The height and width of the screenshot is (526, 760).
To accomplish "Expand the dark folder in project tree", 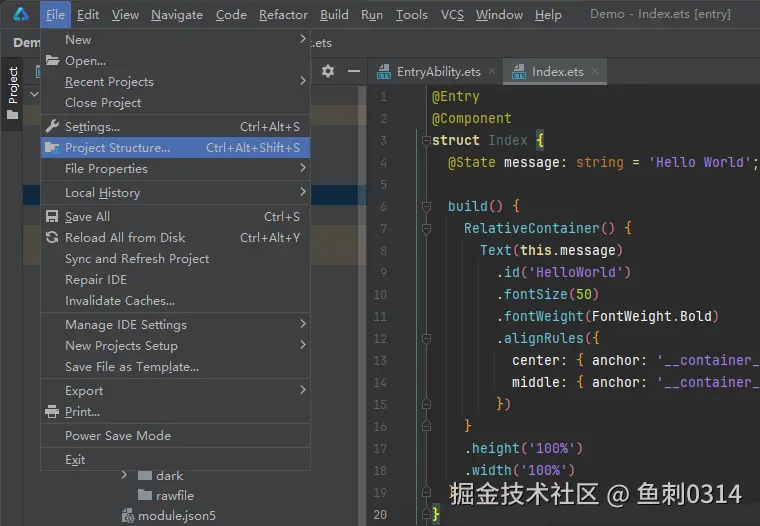I will point(125,475).
